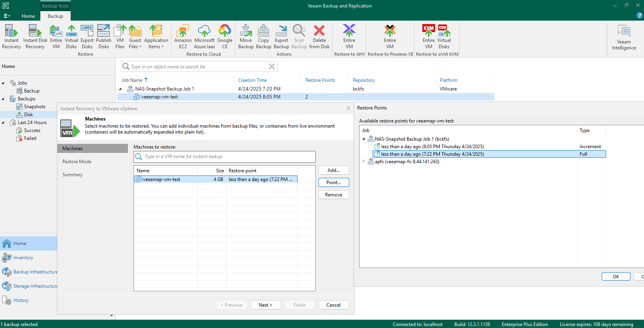Click the Next > button
This screenshot has width=644, height=328.
[266, 305]
